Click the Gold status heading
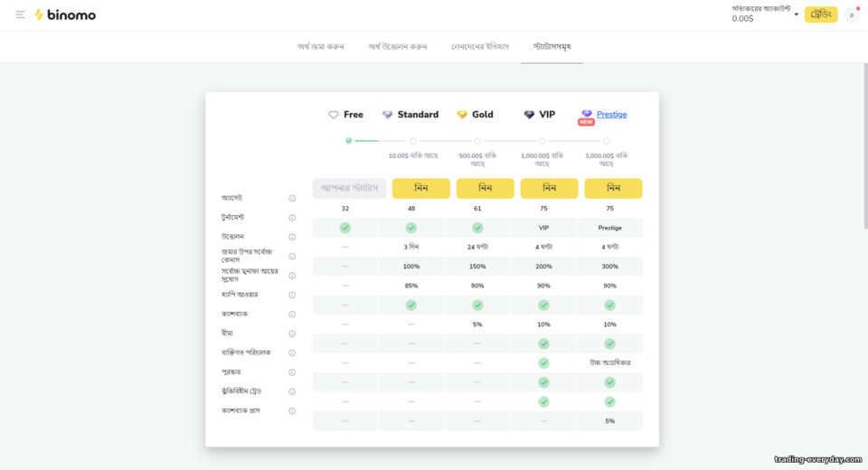Image resolution: width=868 pixels, height=470 pixels. (482, 115)
